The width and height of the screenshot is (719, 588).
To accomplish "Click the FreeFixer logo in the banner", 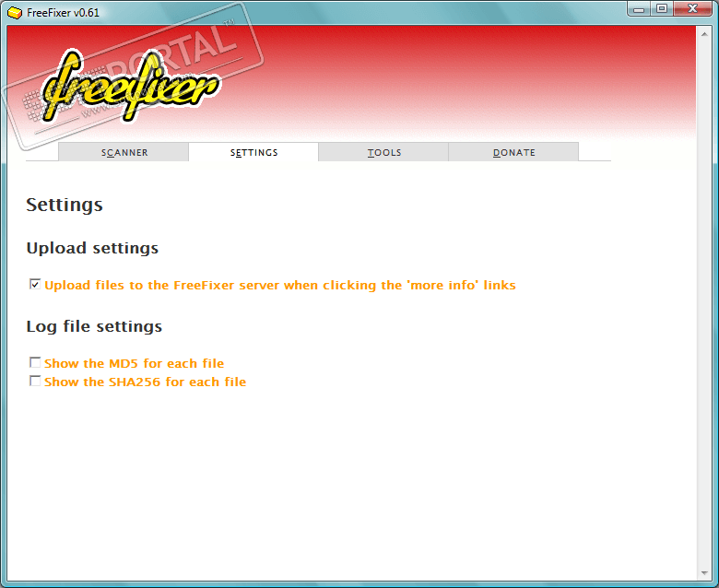I will (x=131, y=87).
